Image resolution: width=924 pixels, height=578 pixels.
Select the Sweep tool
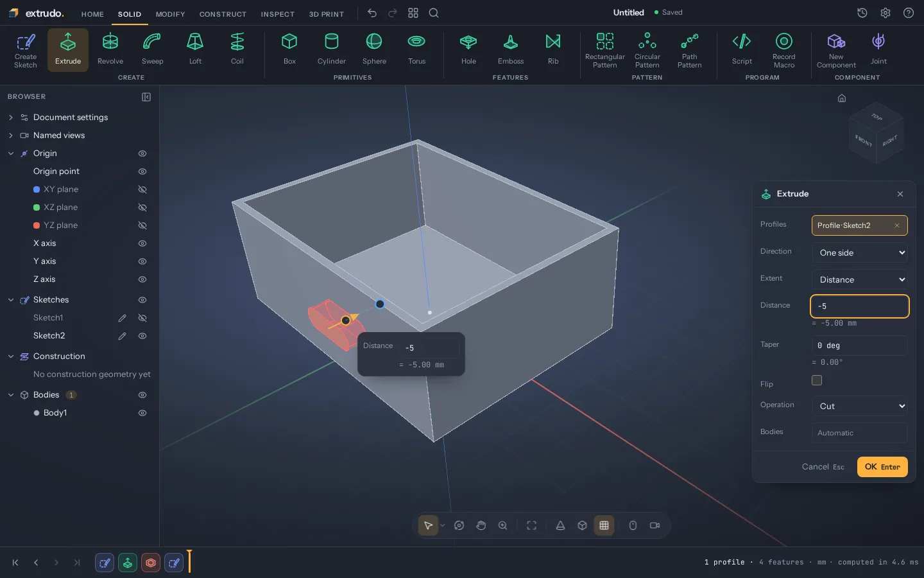152,49
